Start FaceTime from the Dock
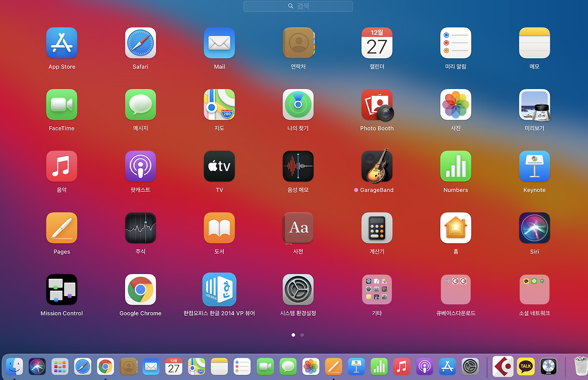This screenshot has height=380, width=588. point(265,366)
